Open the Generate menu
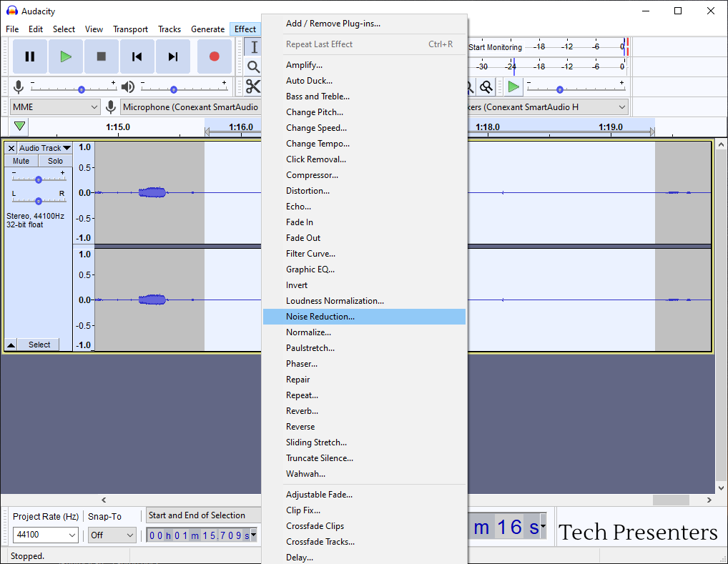The image size is (728, 564). (208, 29)
